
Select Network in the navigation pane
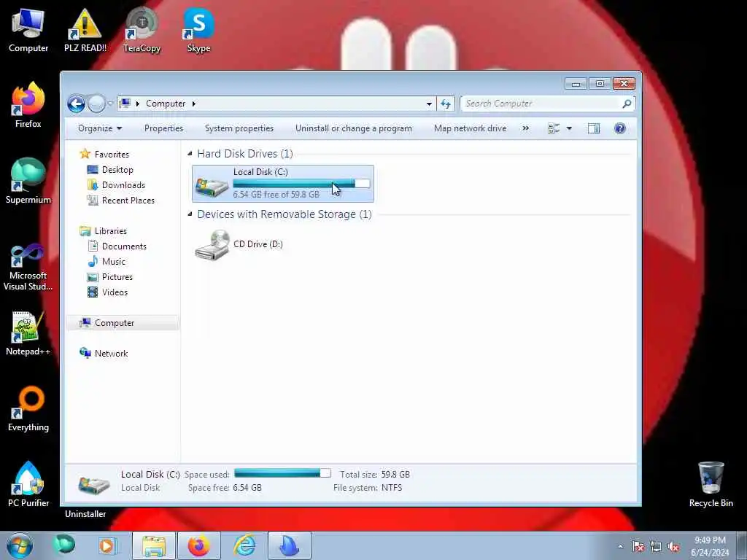click(x=111, y=354)
